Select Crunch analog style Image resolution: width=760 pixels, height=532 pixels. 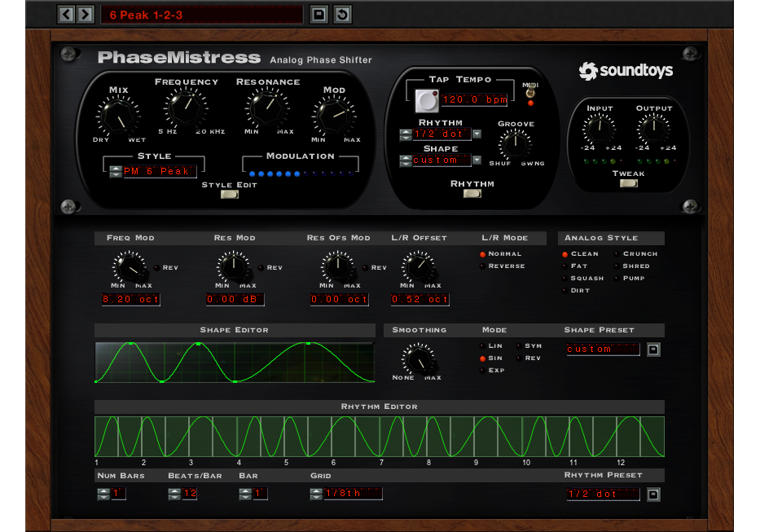click(617, 254)
